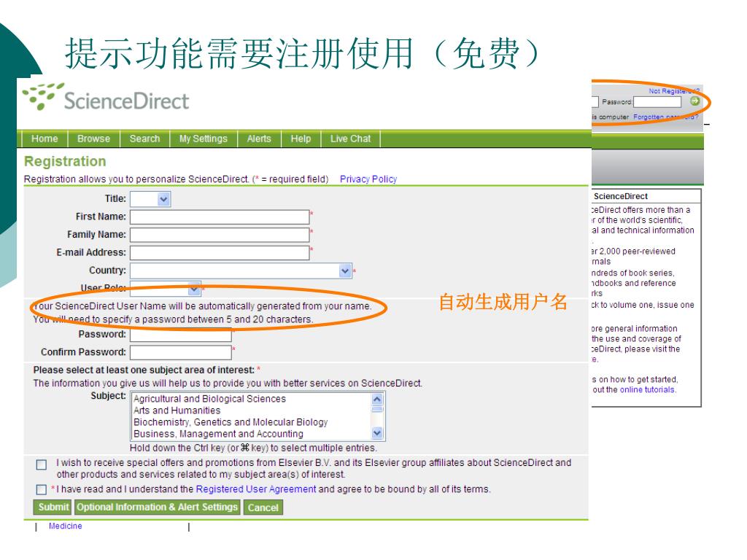The height and width of the screenshot is (560, 747).
Task: Open My Settings in the navigation bar
Action: pos(204,139)
